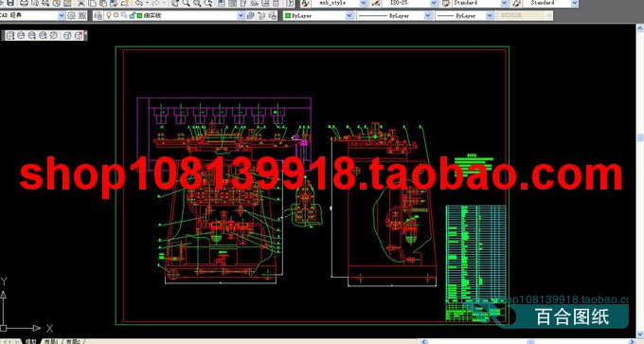644x344 pixels.
Task: Click the Cut scissors icon
Action: coord(81,3)
